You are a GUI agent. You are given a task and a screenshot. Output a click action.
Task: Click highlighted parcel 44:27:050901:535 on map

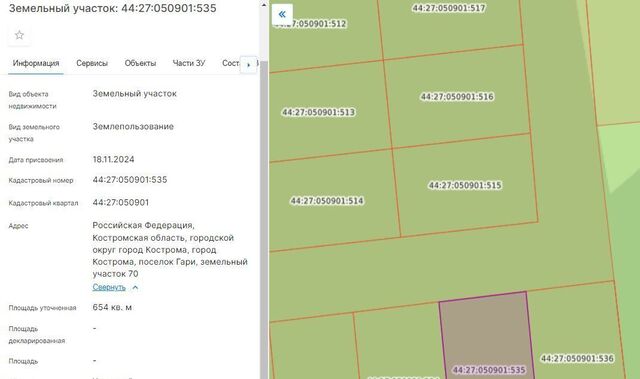[489, 370]
